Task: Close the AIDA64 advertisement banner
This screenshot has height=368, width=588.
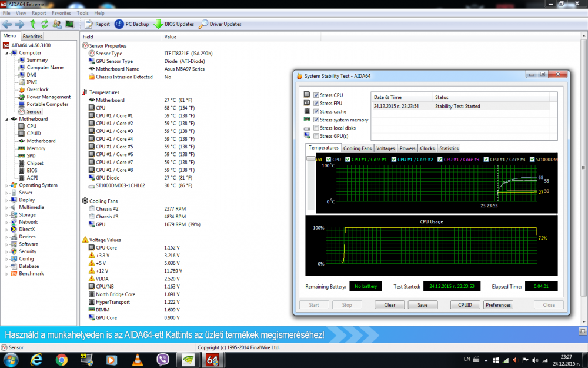Action: click(x=582, y=331)
